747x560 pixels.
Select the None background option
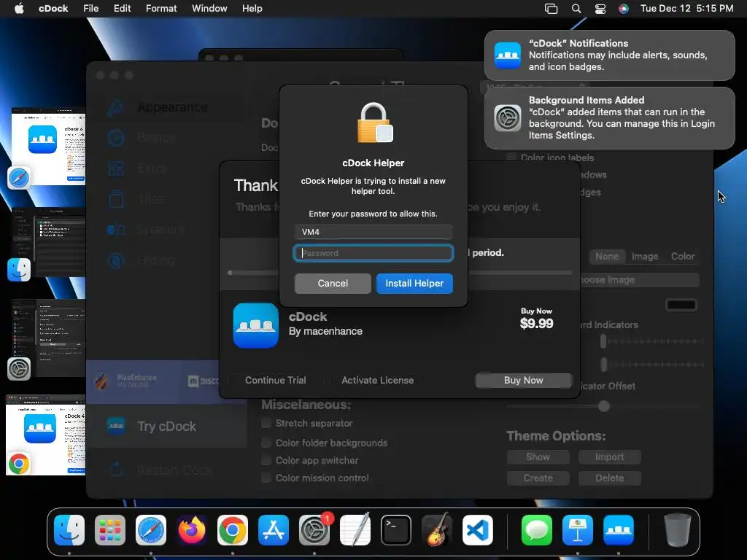pos(606,256)
